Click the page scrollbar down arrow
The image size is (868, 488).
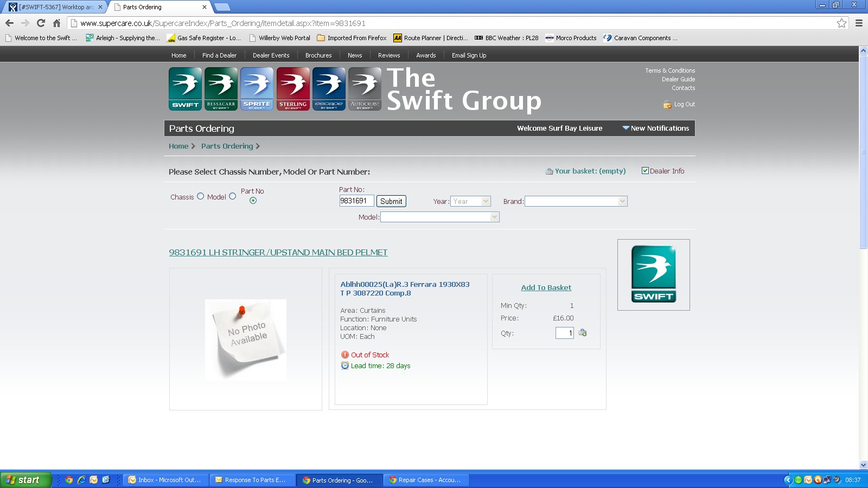click(863, 465)
